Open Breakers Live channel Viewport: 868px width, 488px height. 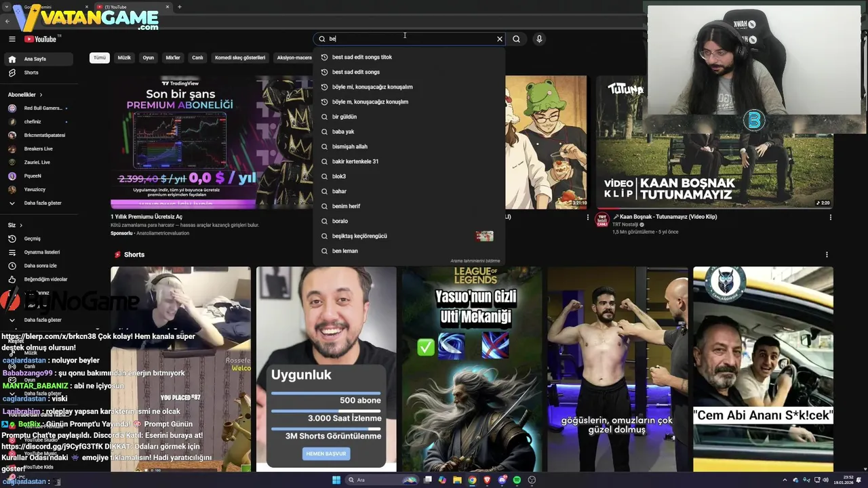(39, 148)
